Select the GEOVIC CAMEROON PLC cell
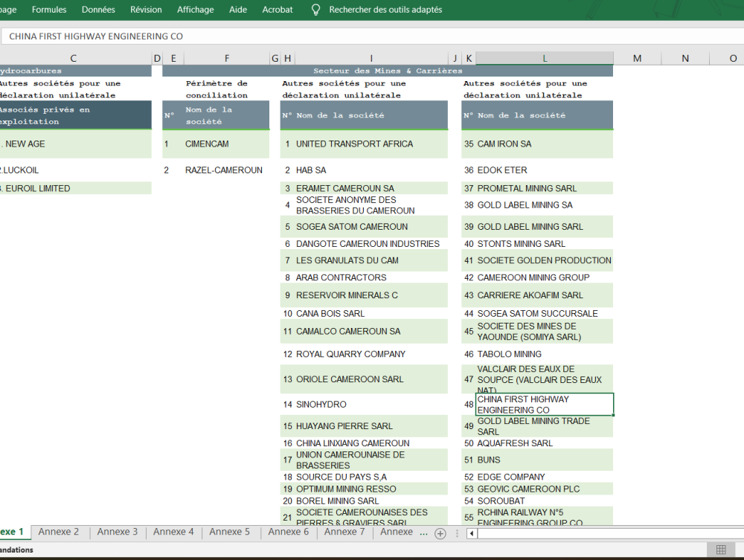This screenshot has width=744, height=560. click(x=545, y=489)
